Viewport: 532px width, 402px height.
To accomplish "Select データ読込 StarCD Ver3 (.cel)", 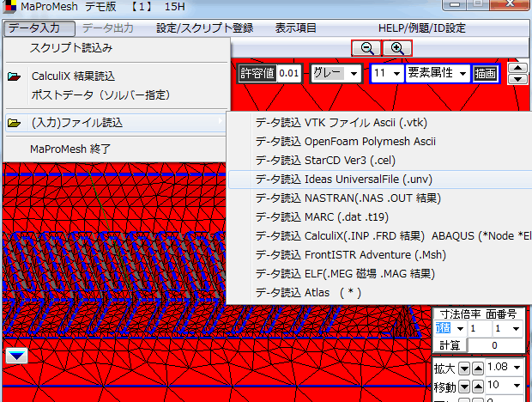I will (x=380, y=161).
